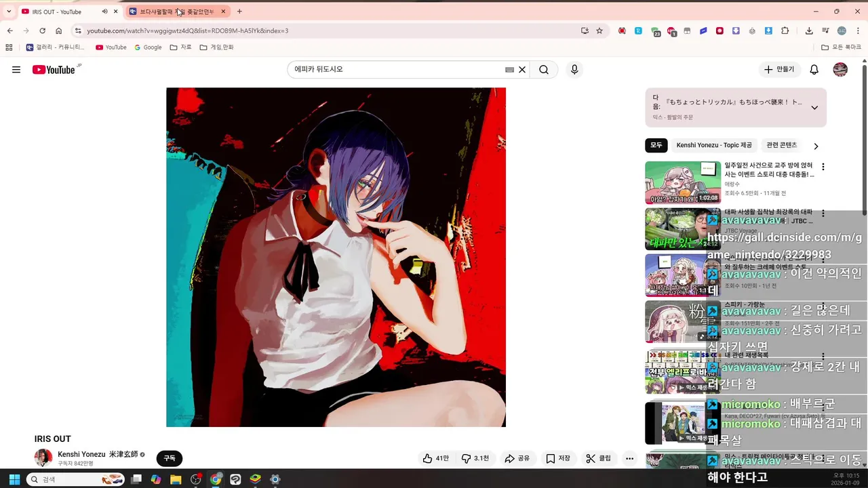Open the Chrome apps grid in bookmarks bar

click(9, 47)
